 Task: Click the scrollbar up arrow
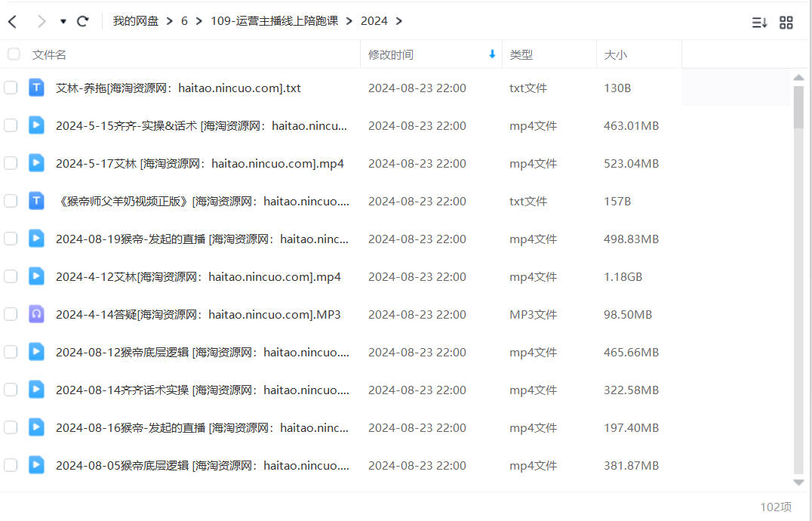click(x=798, y=78)
